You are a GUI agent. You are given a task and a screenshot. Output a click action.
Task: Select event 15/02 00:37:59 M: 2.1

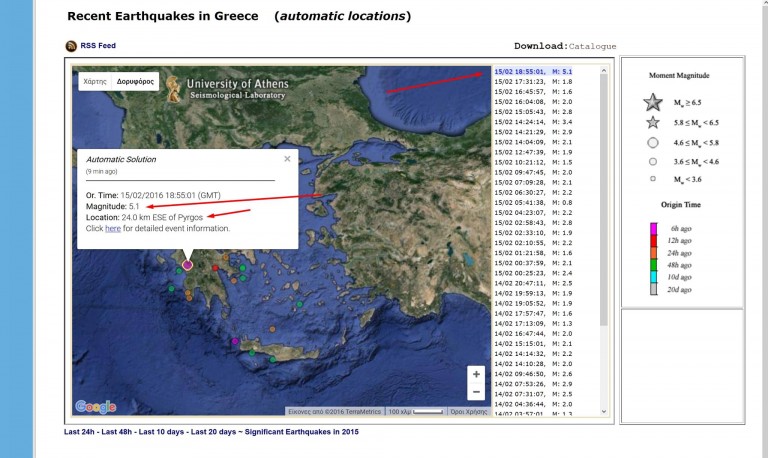pos(533,263)
